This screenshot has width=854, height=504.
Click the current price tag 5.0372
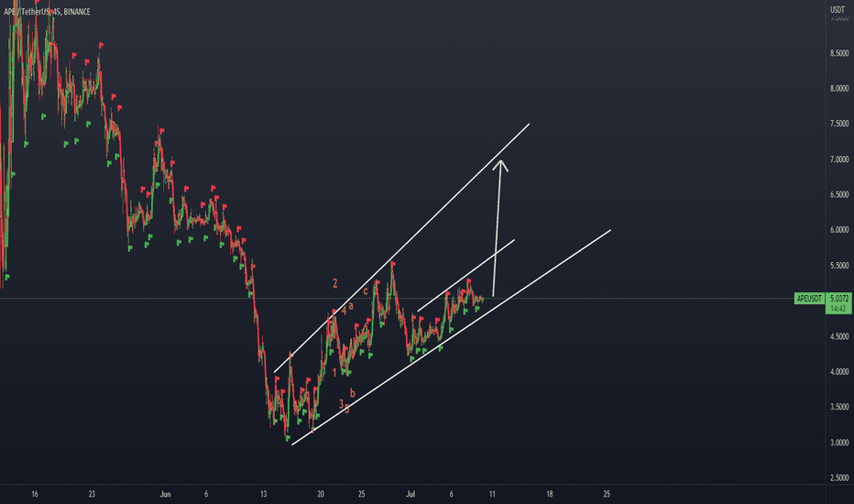tap(839, 299)
